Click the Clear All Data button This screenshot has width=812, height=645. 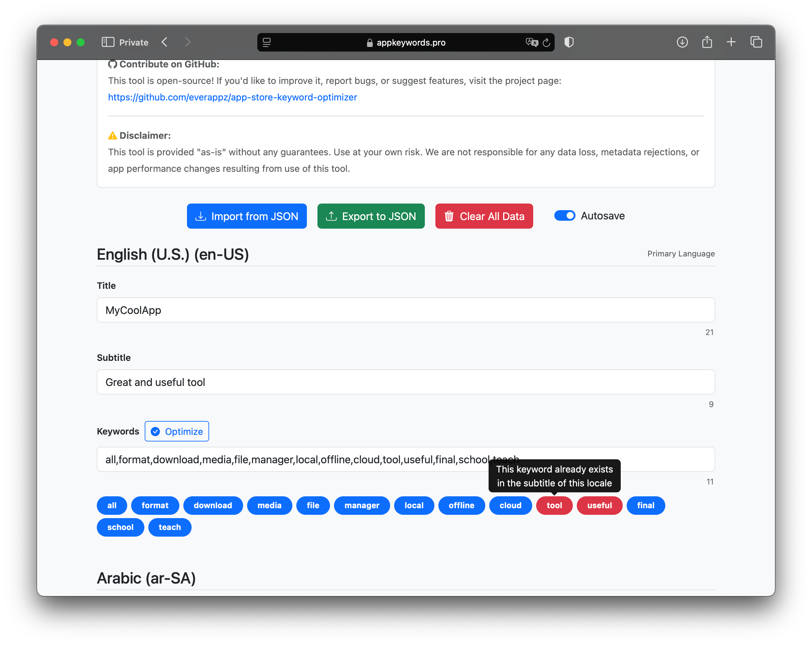(x=484, y=216)
